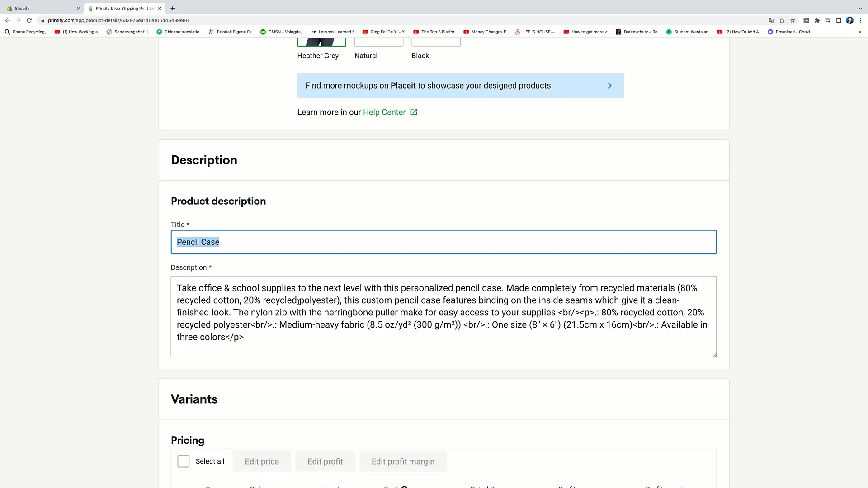Click the Description text area field
Screen dimensions: 868x488
[443, 316]
